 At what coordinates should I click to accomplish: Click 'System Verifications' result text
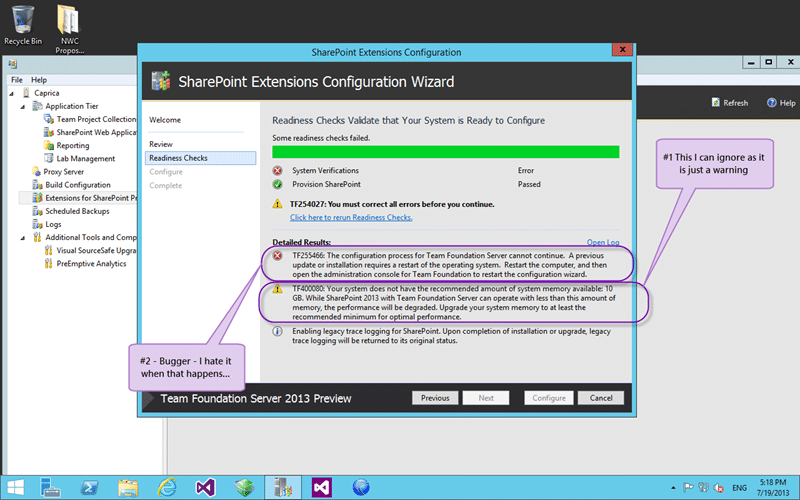(x=325, y=170)
